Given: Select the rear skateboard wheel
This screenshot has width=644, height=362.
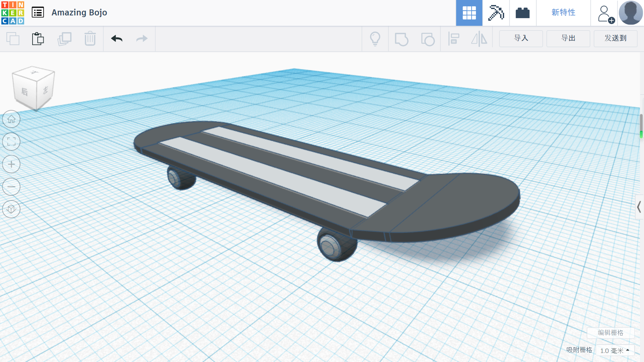Looking at the screenshot, I should pos(181,178).
